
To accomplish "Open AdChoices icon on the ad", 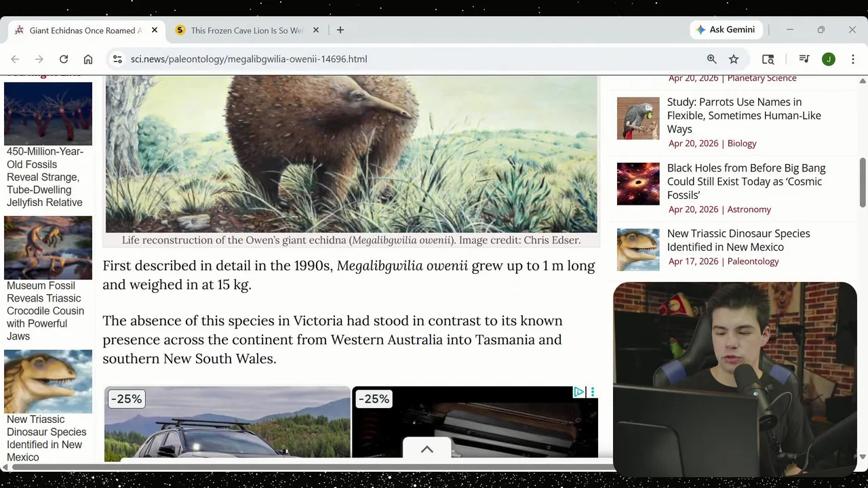I will point(578,392).
